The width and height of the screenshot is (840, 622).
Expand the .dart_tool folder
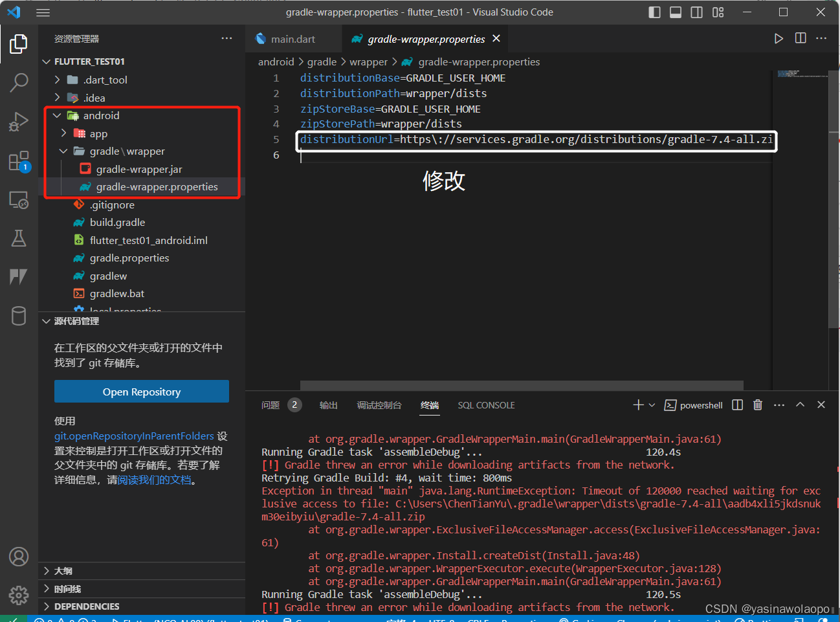pyautogui.click(x=57, y=80)
